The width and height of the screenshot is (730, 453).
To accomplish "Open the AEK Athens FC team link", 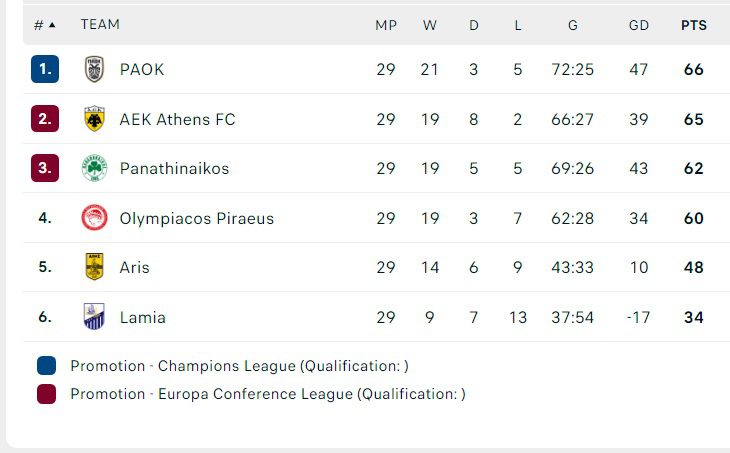I will (x=177, y=119).
